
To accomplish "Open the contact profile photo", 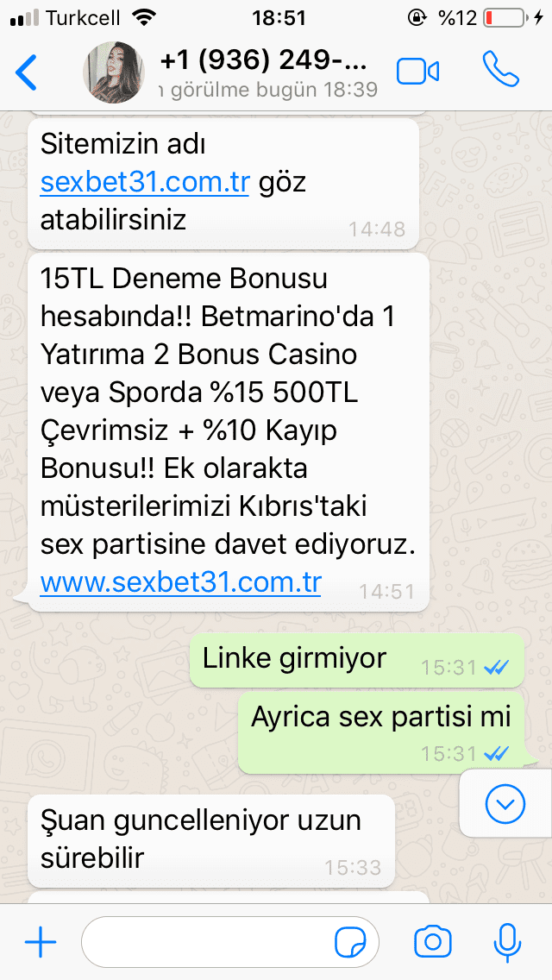I will 114,72.
